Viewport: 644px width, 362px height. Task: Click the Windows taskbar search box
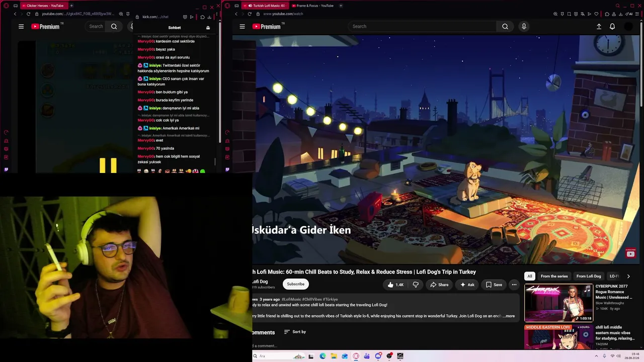click(279, 356)
